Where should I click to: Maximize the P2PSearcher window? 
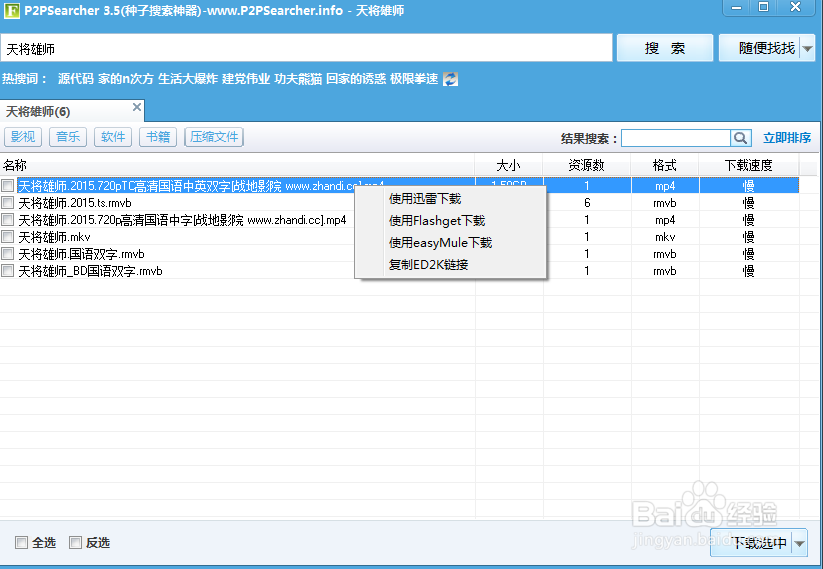(764, 7)
